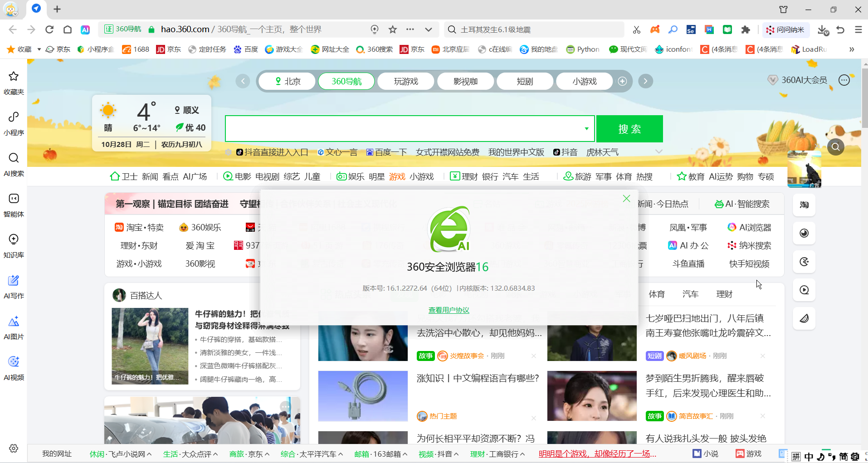Select the screenshot scissors tool in toolbar
Viewport: 868px width, 463px height.
pyautogui.click(x=637, y=29)
